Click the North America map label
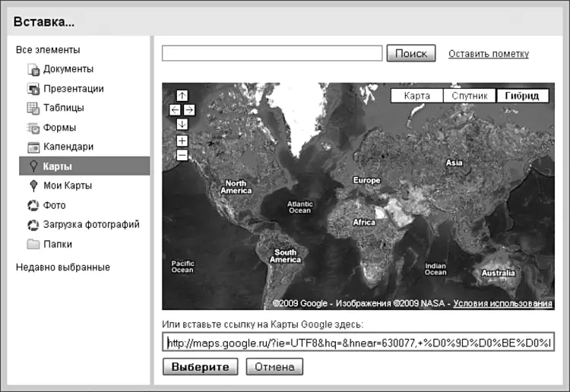This screenshot has width=570, height=392. [236, 187]
